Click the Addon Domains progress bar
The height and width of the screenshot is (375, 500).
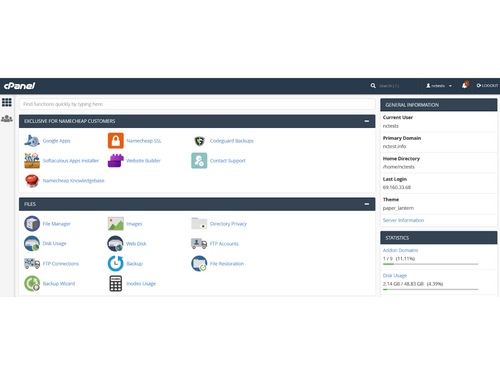click(430, 264)
